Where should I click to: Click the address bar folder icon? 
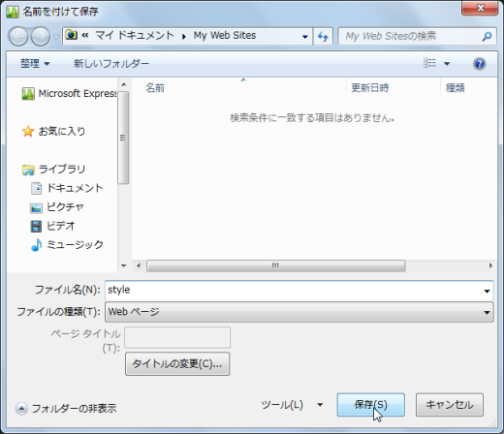tap(71, 35)
